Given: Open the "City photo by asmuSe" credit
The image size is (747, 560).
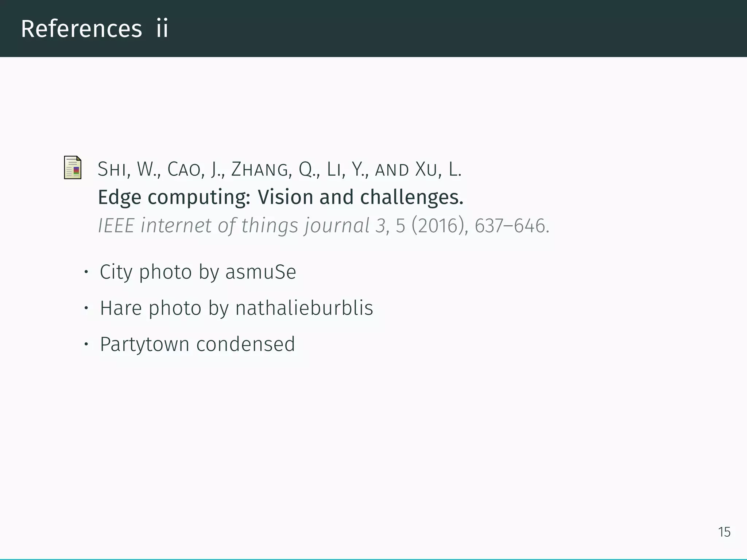Looking at the screenshot, I should point(198,272).
